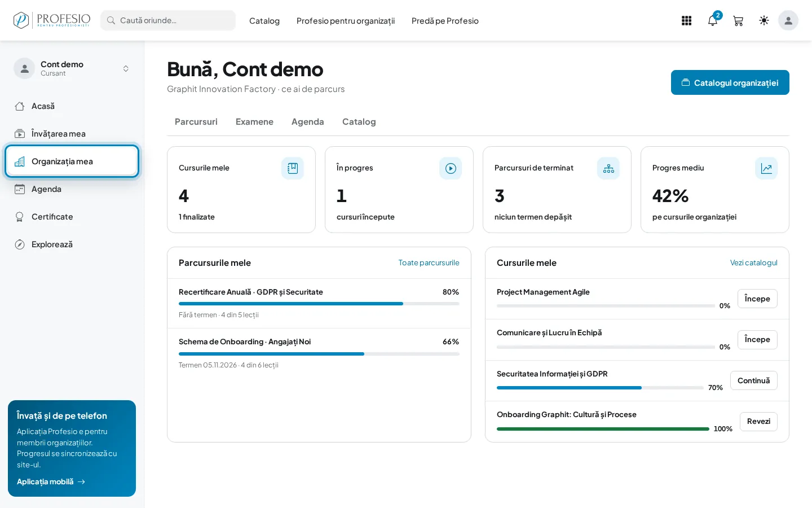This screenshot has height=508, width=812.
Task: Open the Agenda tab
Action: 308,121
